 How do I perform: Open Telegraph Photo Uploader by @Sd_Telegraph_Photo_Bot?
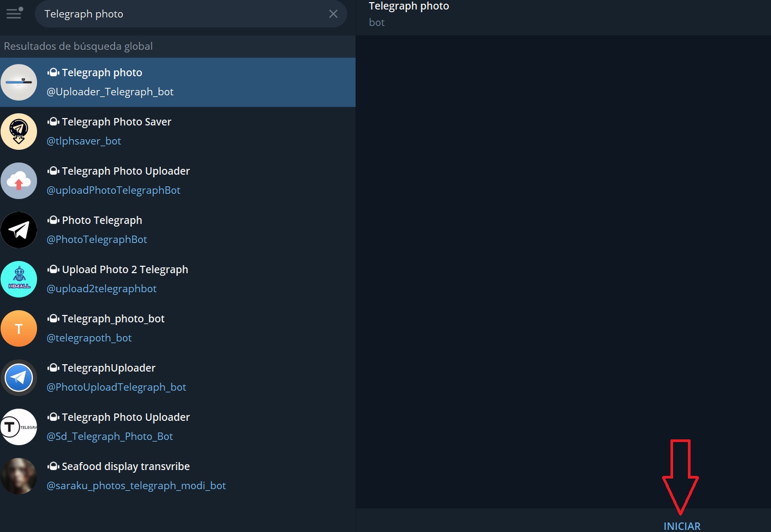pyautogui.click(x=178, y=427)
